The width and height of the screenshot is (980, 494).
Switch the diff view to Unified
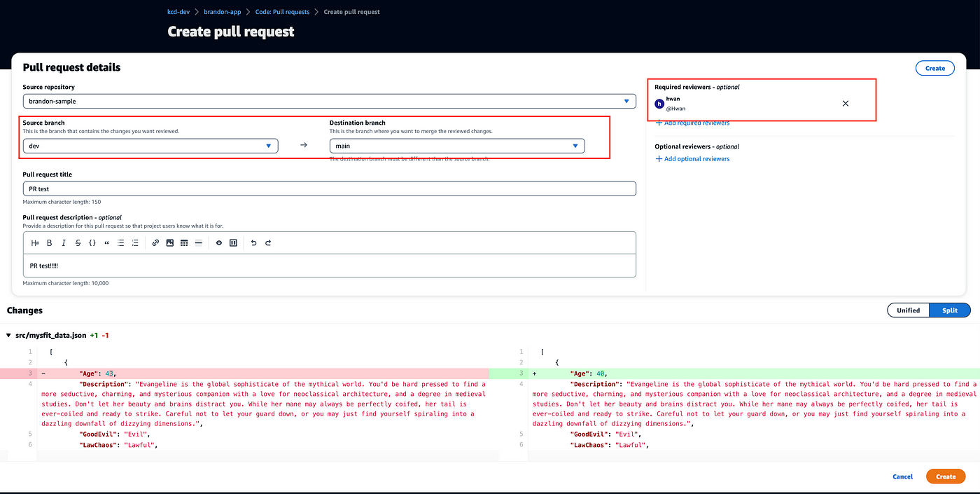(908, 310)
